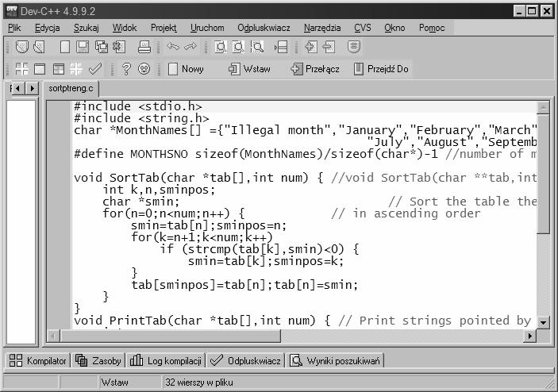Screen dimensions: 558x392
Task: Click the smiley face About icon
Action: [x=144, y=69]
